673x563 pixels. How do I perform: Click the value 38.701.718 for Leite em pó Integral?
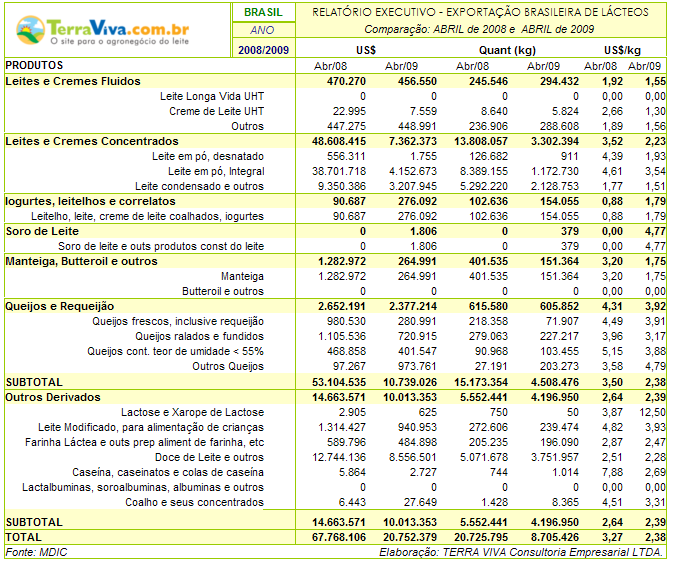(339, 171)
